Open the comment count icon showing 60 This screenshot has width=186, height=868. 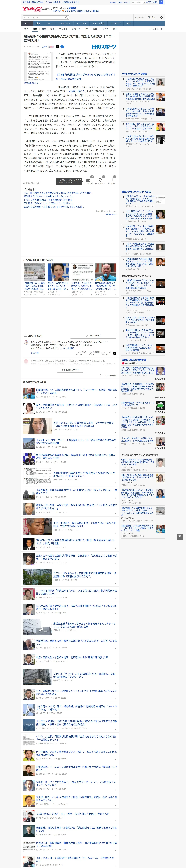[44, 47]
